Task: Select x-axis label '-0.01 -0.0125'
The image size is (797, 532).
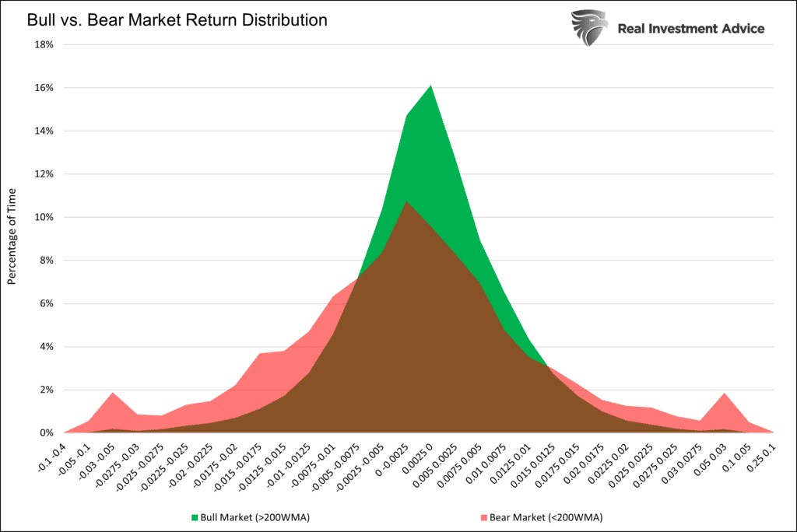Action: tap(290, 465)
